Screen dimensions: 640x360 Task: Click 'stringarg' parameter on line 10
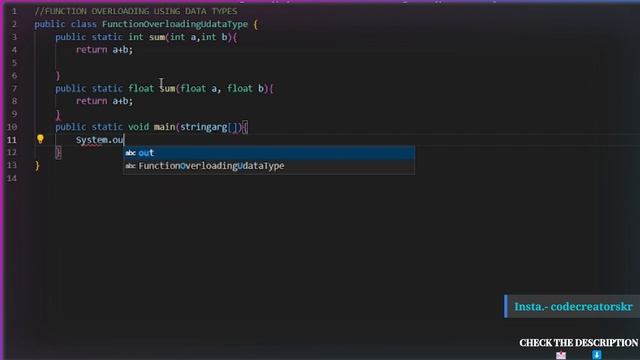203,127
